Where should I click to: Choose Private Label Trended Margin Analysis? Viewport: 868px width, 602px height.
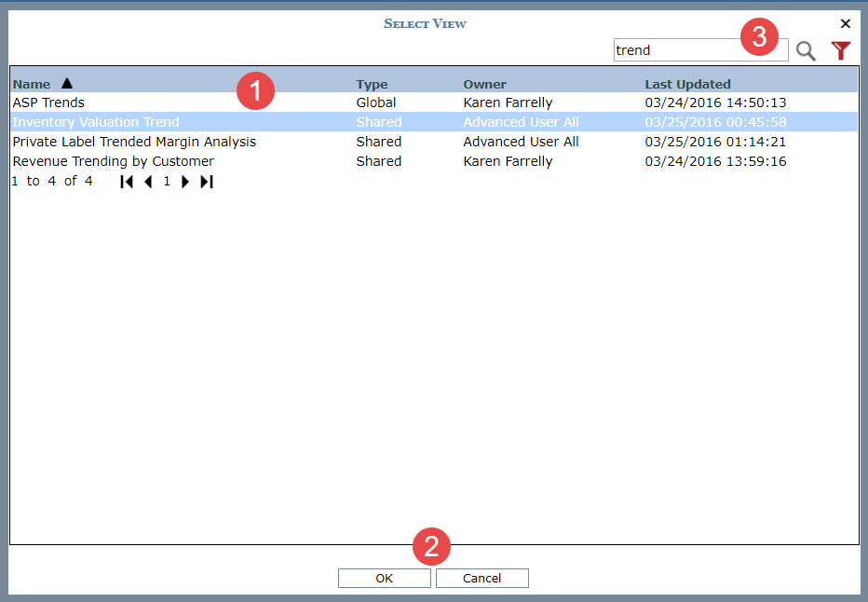pyautogui.click(x=134, y=142)
